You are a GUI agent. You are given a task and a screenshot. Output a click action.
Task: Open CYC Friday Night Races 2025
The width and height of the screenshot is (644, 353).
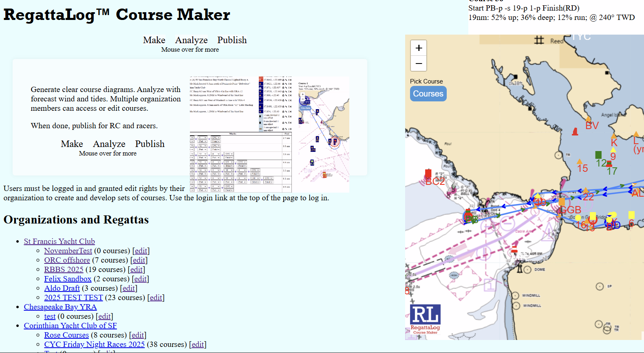point(95,344)
